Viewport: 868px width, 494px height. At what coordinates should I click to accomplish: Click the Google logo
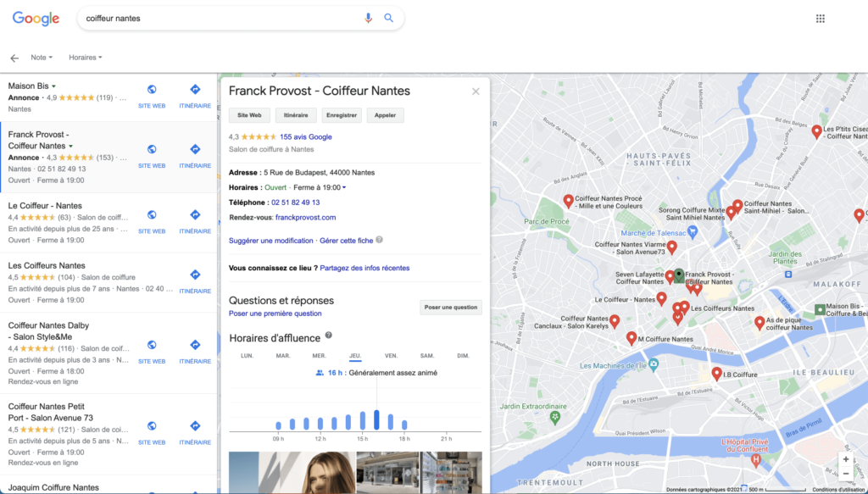(x=36, y=19)
